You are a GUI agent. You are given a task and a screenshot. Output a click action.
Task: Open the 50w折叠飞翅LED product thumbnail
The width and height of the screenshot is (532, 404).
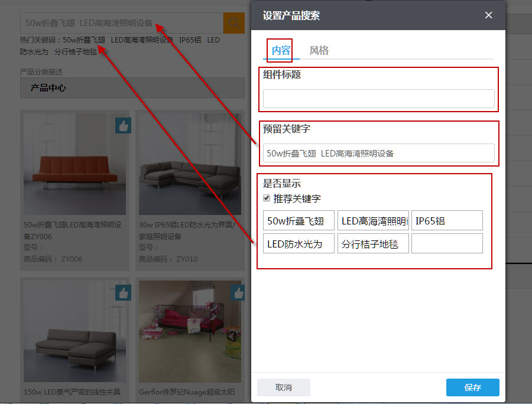[74, 162]
